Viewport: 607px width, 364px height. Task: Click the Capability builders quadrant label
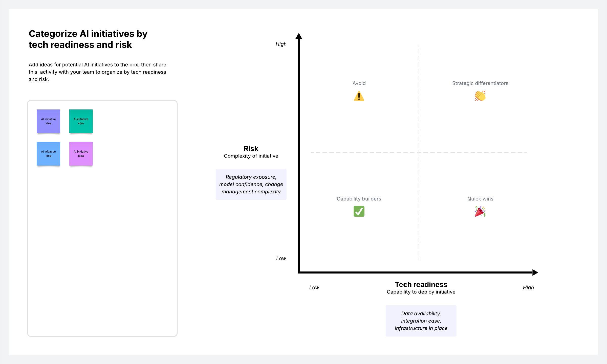[359, 199]
